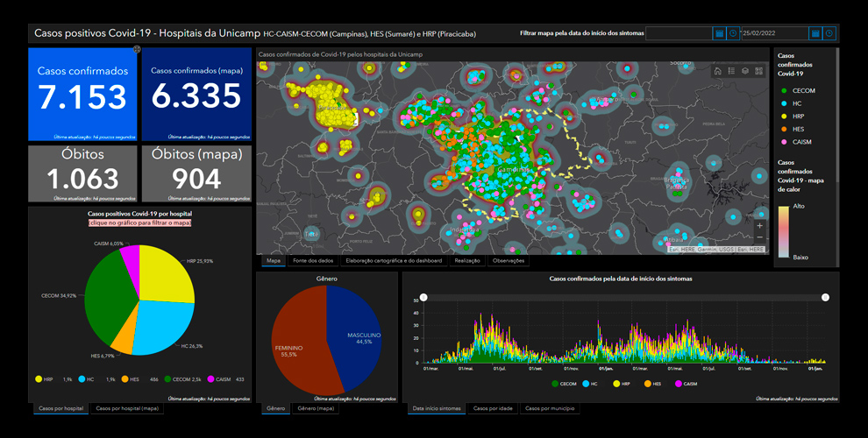Click the left handle of chart range slider

(423, 297)
